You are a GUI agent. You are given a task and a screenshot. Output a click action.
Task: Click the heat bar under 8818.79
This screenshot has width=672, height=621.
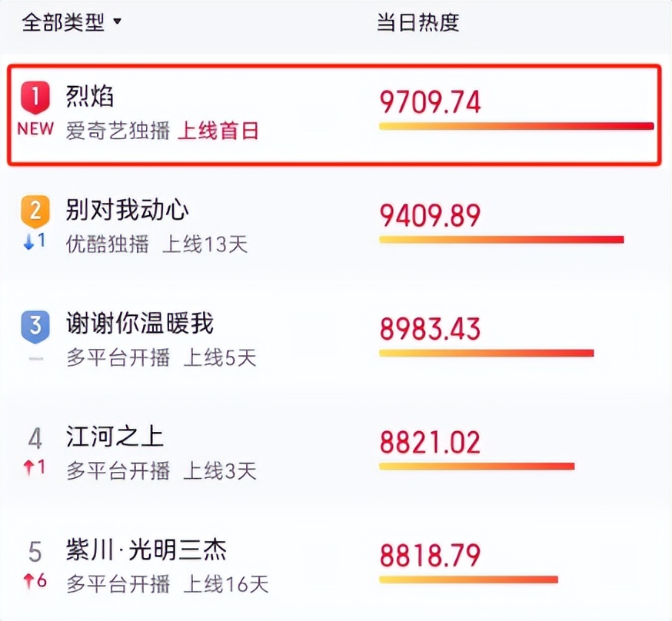point(468,579)
